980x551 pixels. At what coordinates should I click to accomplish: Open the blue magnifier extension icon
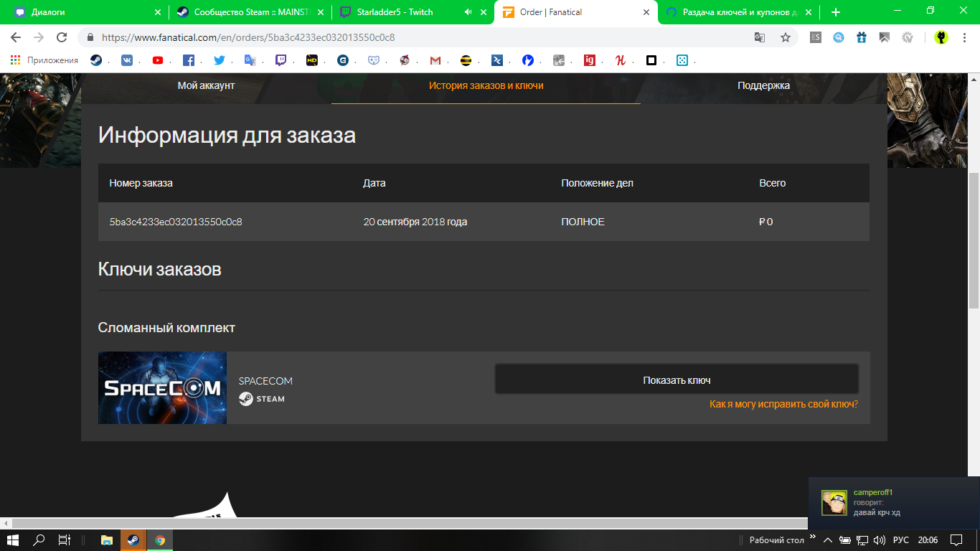pyautogui.click(x=839, y=37)
